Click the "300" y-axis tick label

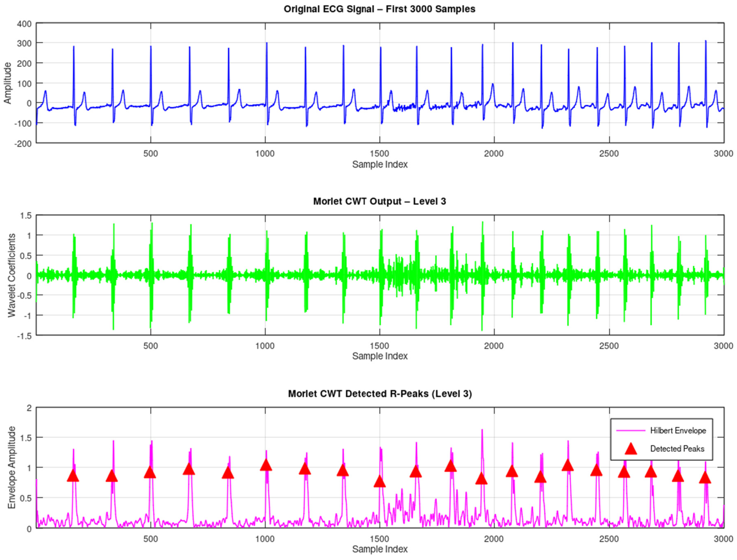coord(24,43)
